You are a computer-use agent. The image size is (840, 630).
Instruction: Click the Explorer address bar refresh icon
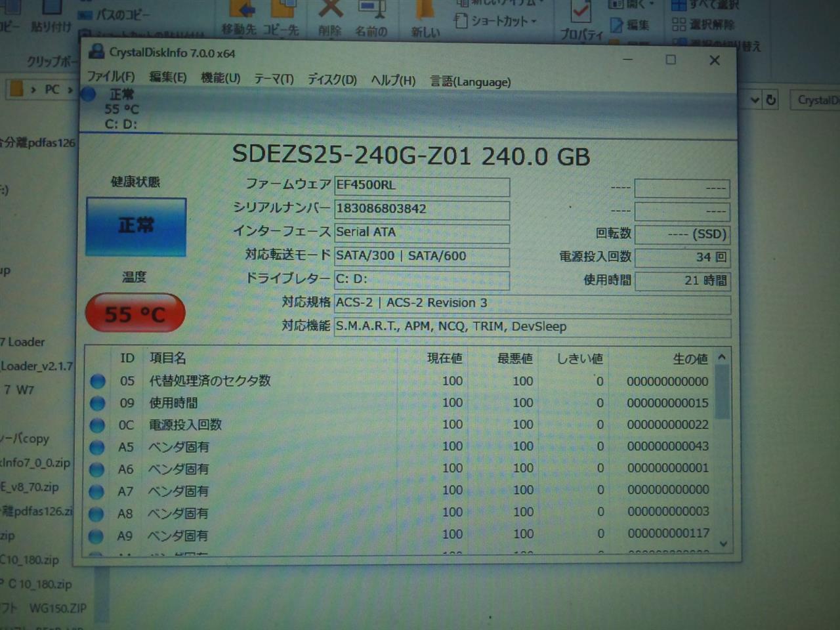(x=771, y=100)
